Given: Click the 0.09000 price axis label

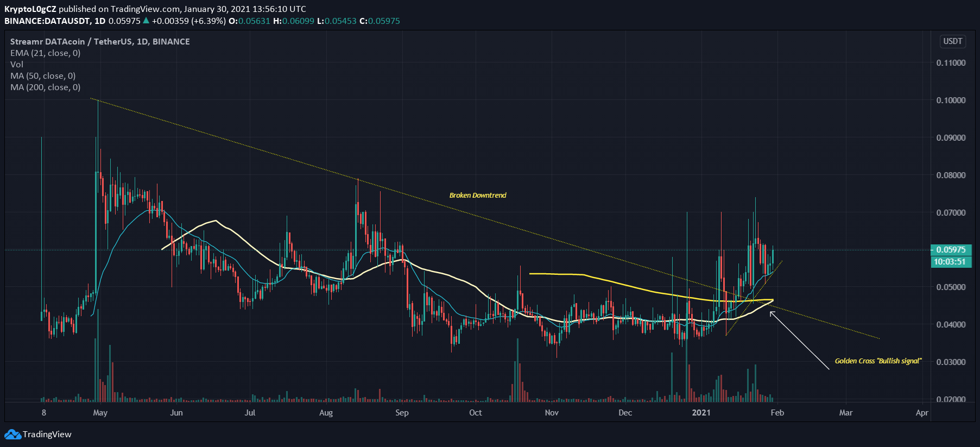Looking at the screenshot, I should tap(951, 138).
